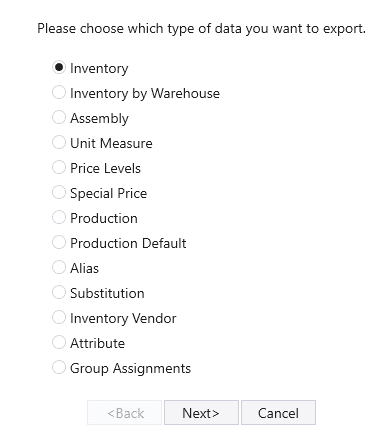The width and height of the screenshot is (383, 434).
Task: Click the Production Default label text
Action: (128, 243)
